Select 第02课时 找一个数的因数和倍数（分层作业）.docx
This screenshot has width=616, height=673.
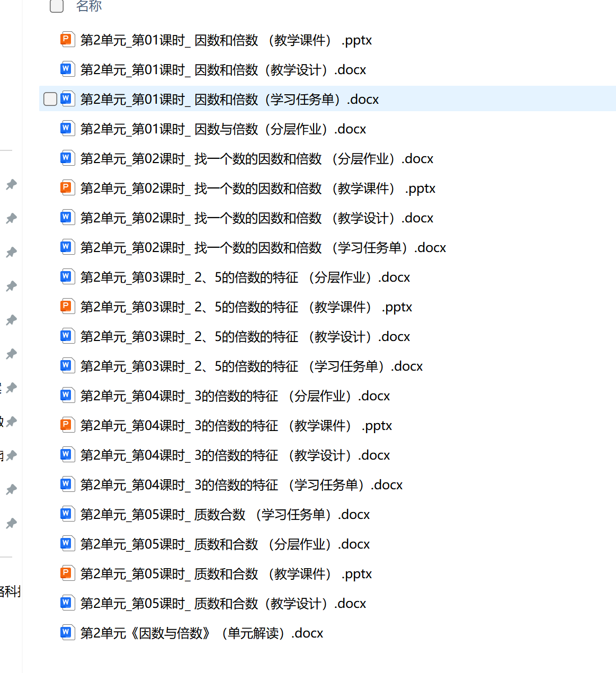point(256,159)
